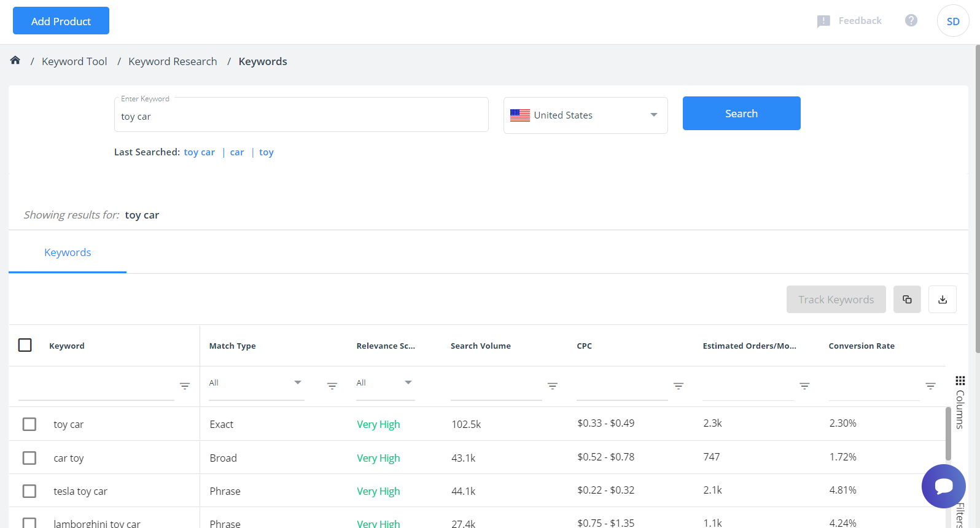
Task: Open filter menu for Match Type column
Action: 332,386
